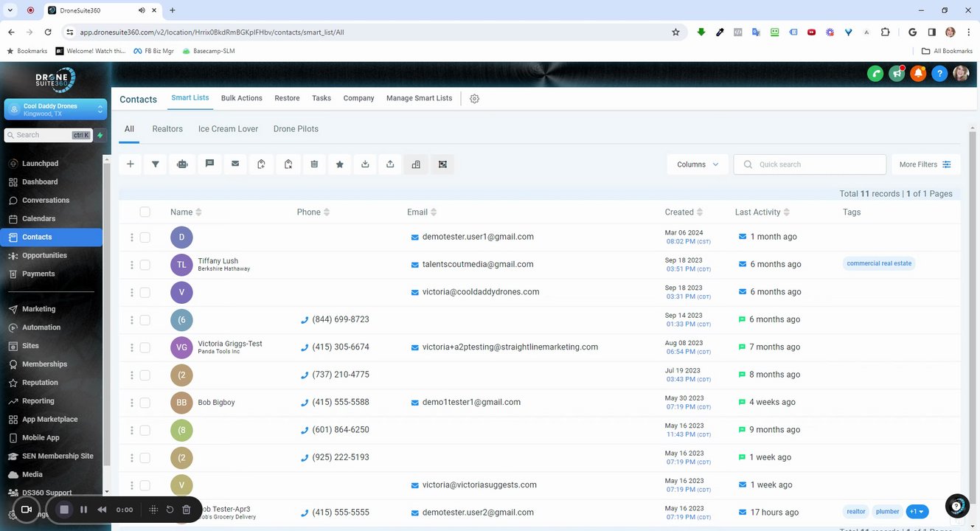Open the orange notifications bell

click(918, 73)
